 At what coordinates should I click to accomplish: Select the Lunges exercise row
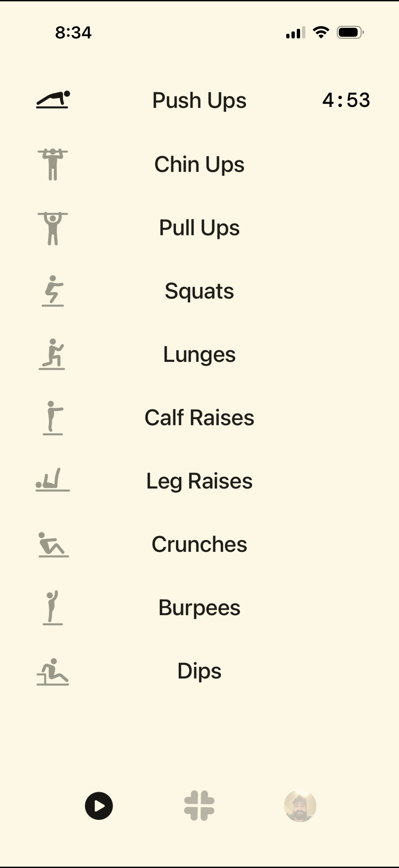point(199,354)
